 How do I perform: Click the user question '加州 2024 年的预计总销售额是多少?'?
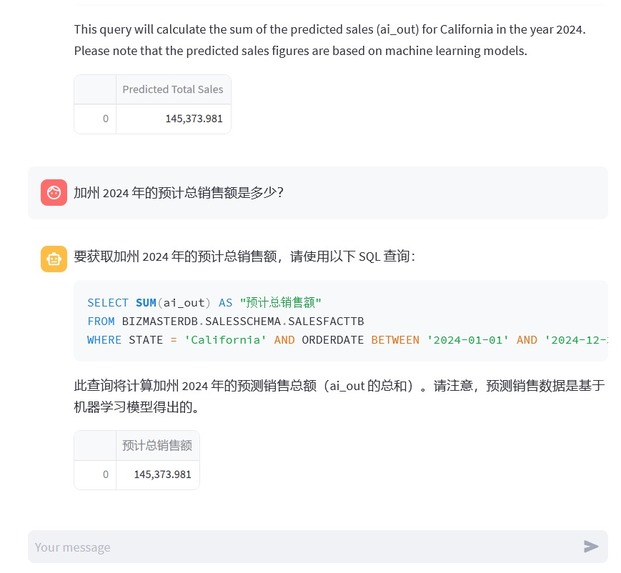179,193
